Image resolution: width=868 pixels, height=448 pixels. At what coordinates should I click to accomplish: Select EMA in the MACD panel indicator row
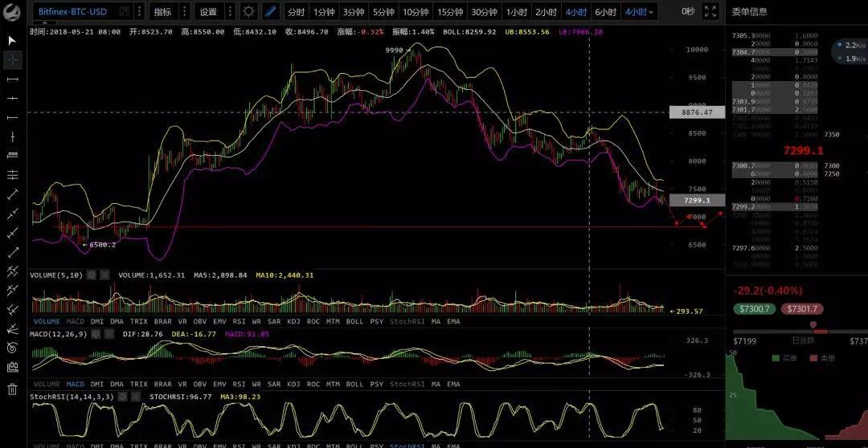453,384
